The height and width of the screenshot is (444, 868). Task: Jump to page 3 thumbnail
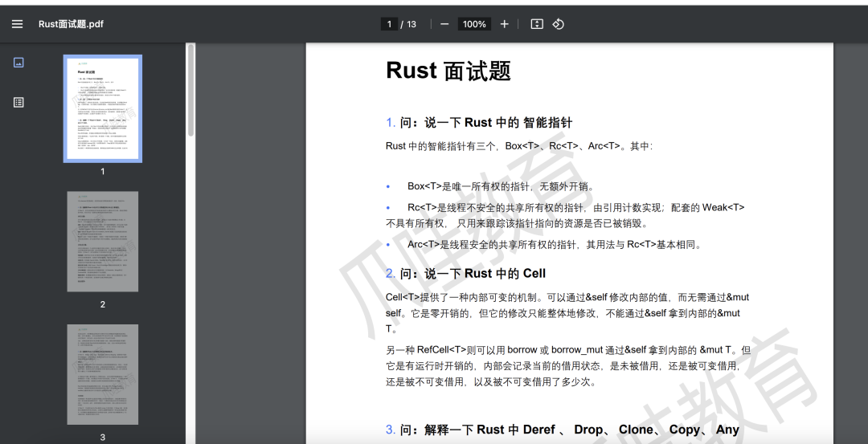(102, 374)
